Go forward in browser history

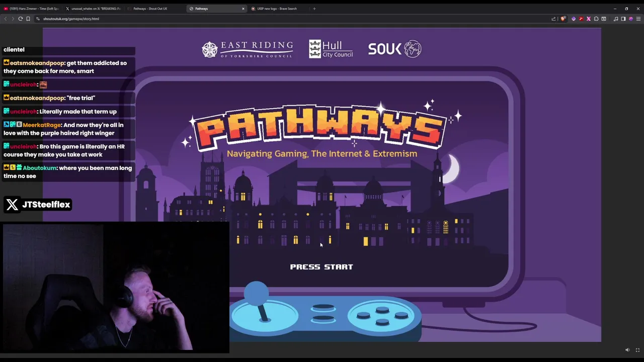[13, 19]
